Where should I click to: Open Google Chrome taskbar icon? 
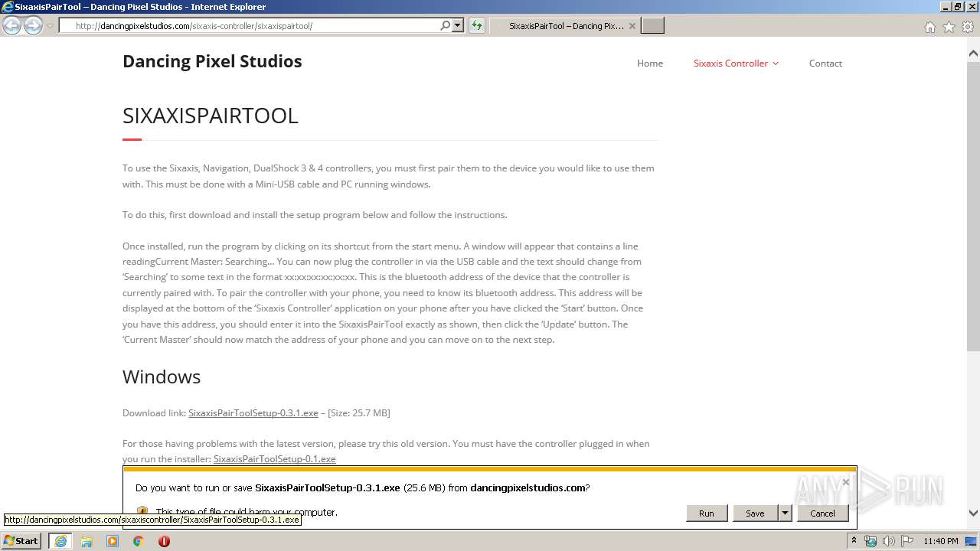pyautogui.click(x=139, y=541)
